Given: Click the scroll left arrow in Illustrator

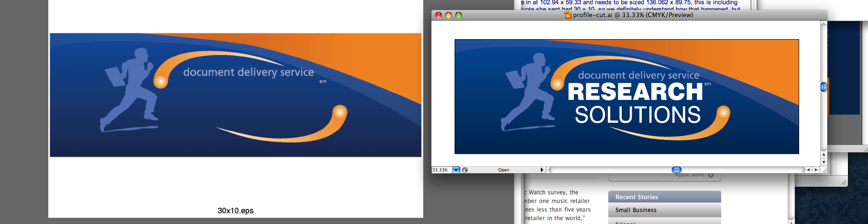Looking at the screenshot, I should click(x=809, y=170).
